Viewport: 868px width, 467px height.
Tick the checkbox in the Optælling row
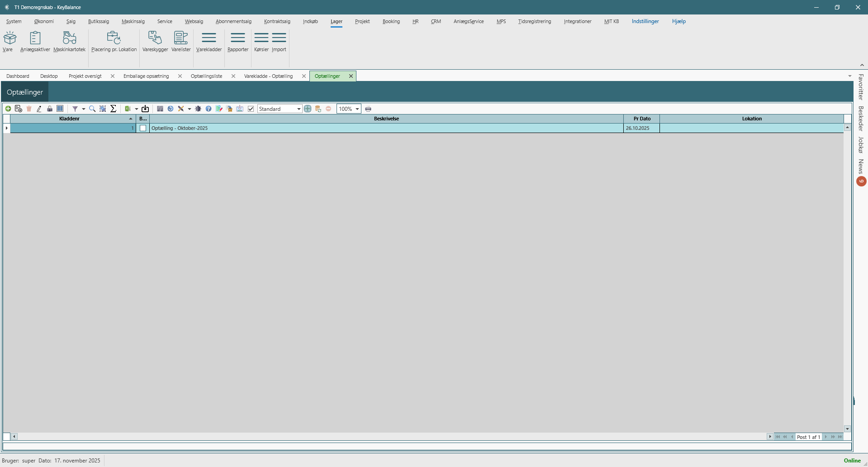(x=143, y=128)
